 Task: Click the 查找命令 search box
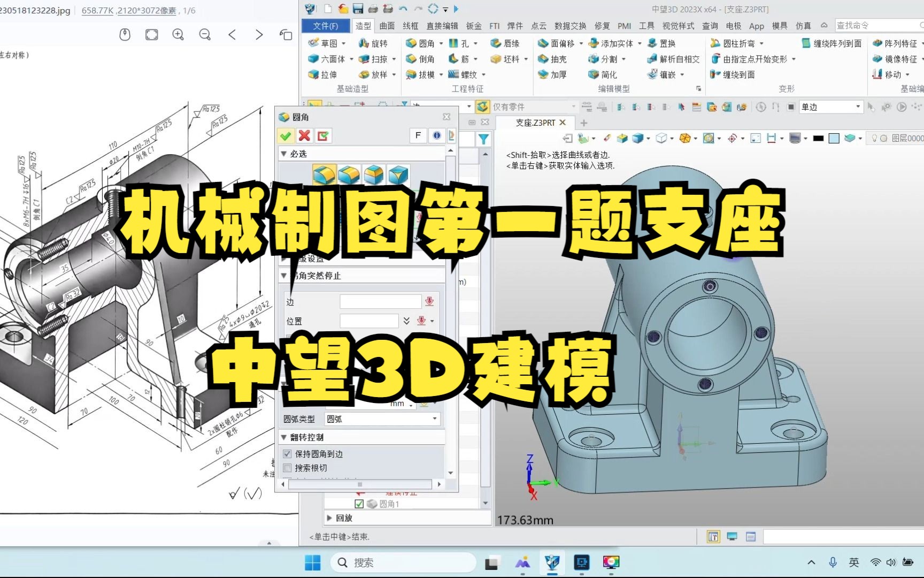(x=879, y=25)
